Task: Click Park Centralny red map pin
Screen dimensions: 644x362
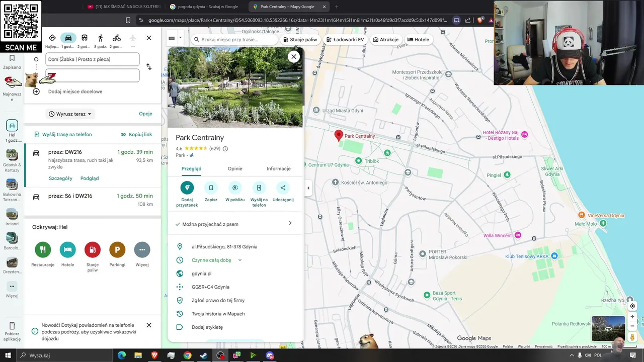Action: coord(339,135)
